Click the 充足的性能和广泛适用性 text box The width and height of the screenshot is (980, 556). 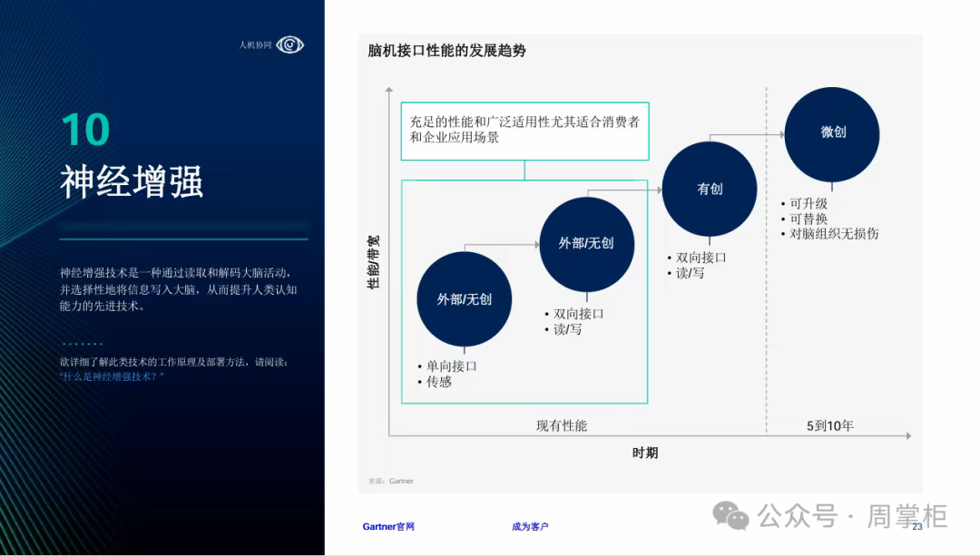coord(524,130)
